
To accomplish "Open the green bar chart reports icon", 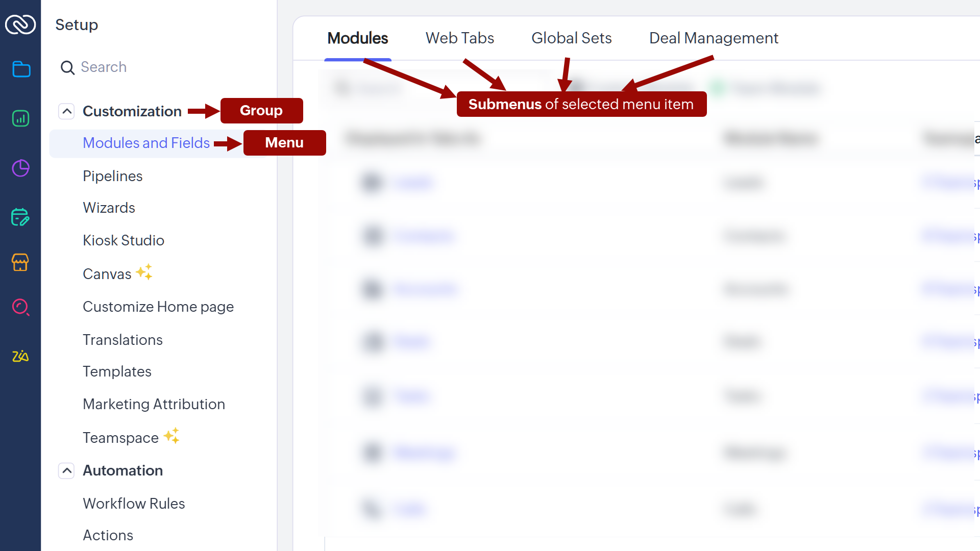I will click(x=20, y=118).
